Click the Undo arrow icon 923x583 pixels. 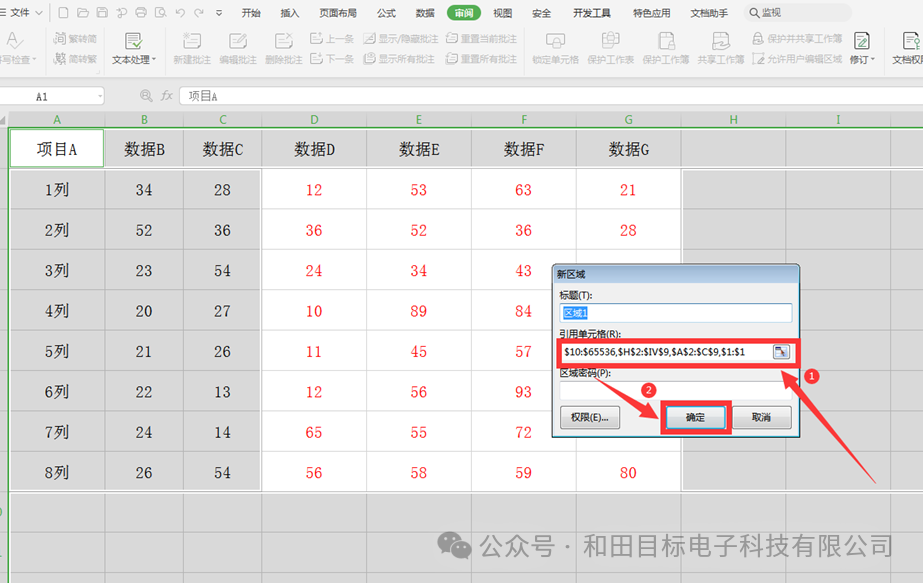point(180,12)
